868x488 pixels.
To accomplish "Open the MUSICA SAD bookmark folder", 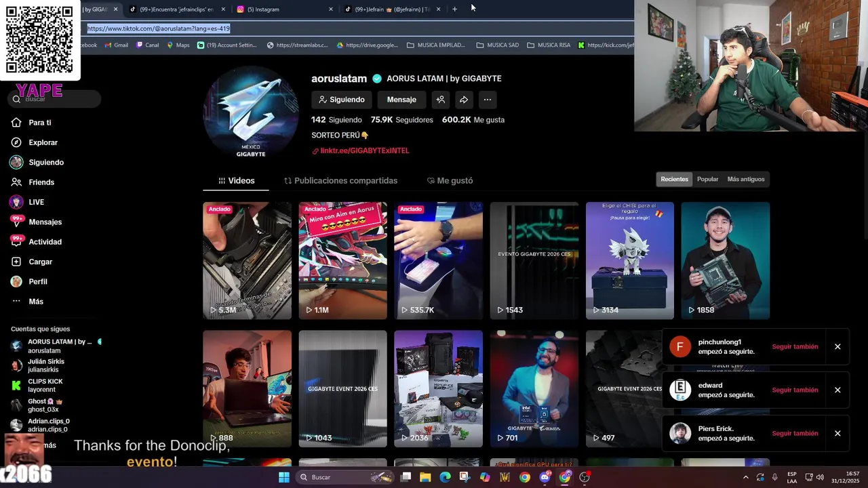I will click(498, 45).
